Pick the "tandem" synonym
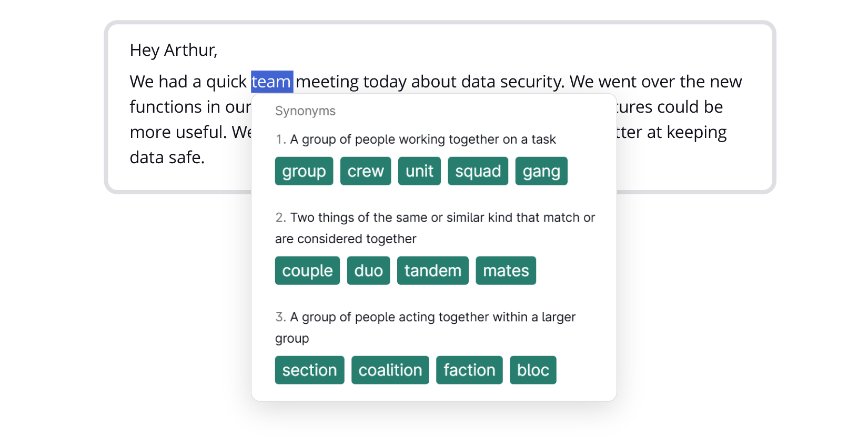The height and width of the screenshot is (446, 868). coord(432,271)
